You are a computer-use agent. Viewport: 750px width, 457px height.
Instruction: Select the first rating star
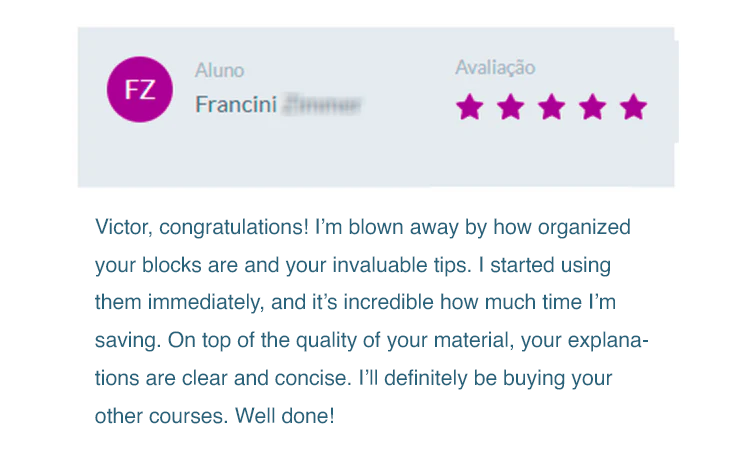point(470,106)
